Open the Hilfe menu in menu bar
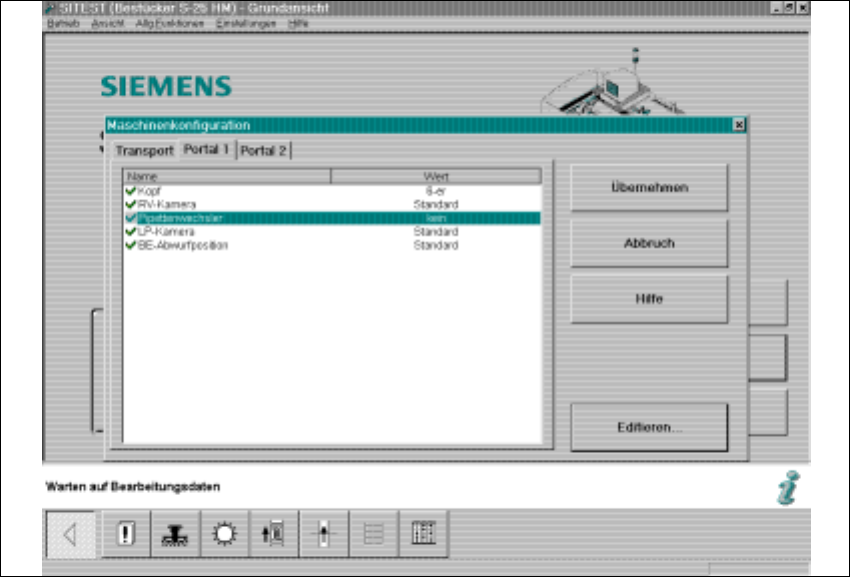This screenshot has width=850, height=577. pos(298,23)
